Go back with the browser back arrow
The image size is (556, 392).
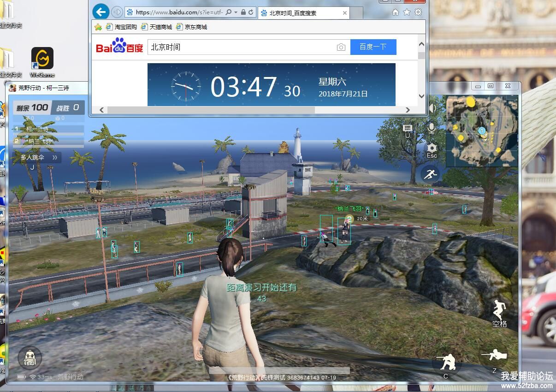(101, 12)
